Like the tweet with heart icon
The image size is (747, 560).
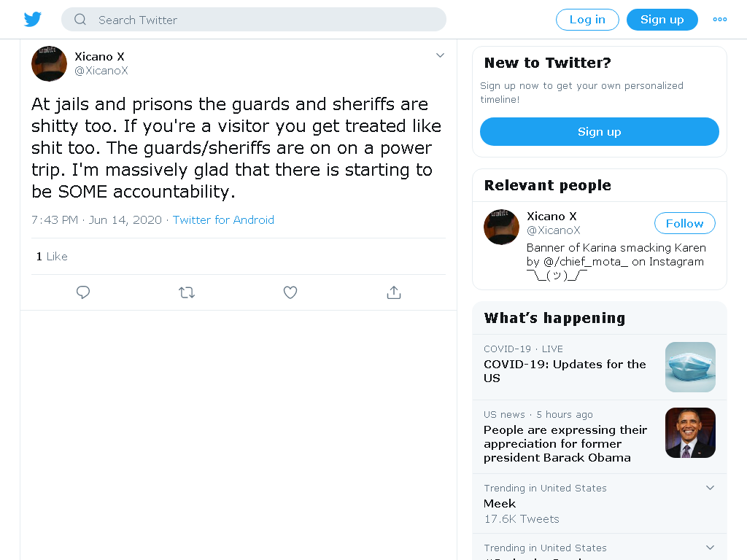pos(290,292)
